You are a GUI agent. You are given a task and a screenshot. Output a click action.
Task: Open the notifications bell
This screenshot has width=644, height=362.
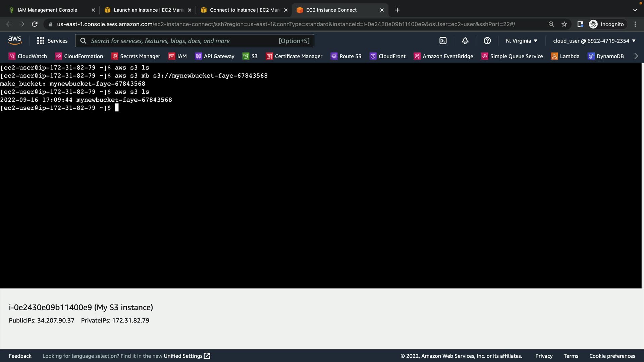pyautogui.click(x=465, y=41)
